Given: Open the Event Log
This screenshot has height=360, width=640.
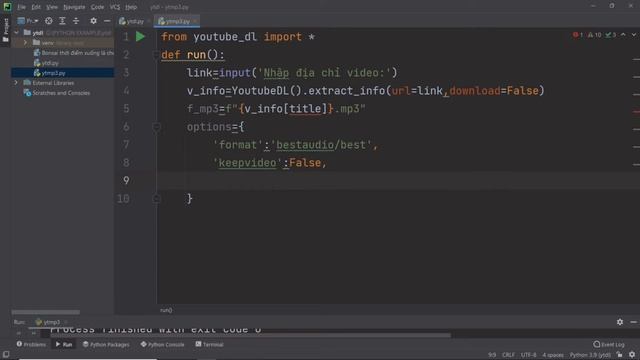Looking at the screenshot, I should point(609,344).
